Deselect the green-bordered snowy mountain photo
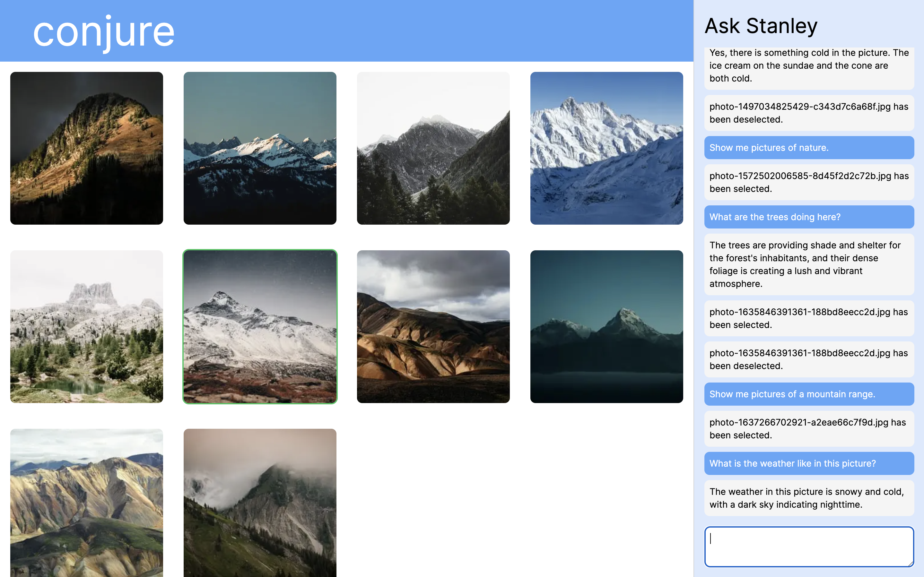924x577 pixels. coord(260,327)
